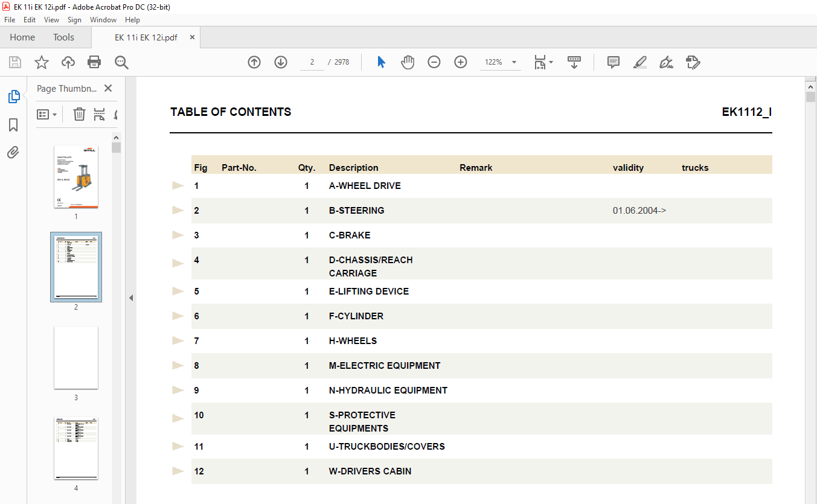817x504 pixels.
Task: Open the Find text search tool
Action: tap(121, 62)
